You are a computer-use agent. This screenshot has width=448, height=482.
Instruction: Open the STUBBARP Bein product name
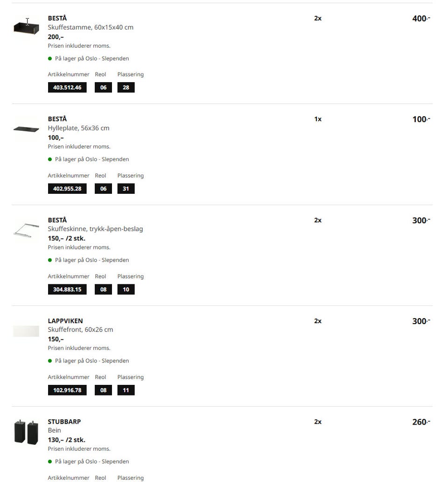[x=64, y=426]
